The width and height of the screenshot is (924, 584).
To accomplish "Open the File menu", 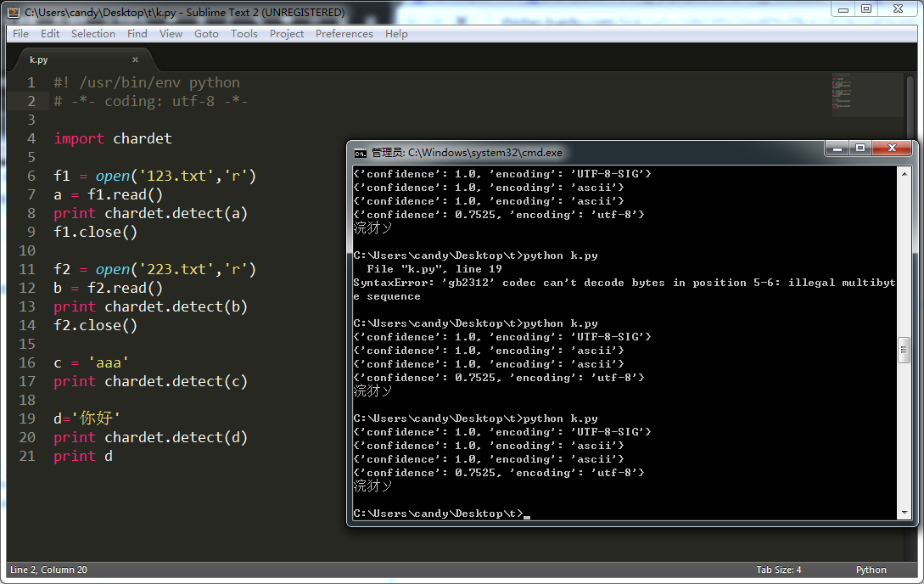I will (x=21, y=34).
